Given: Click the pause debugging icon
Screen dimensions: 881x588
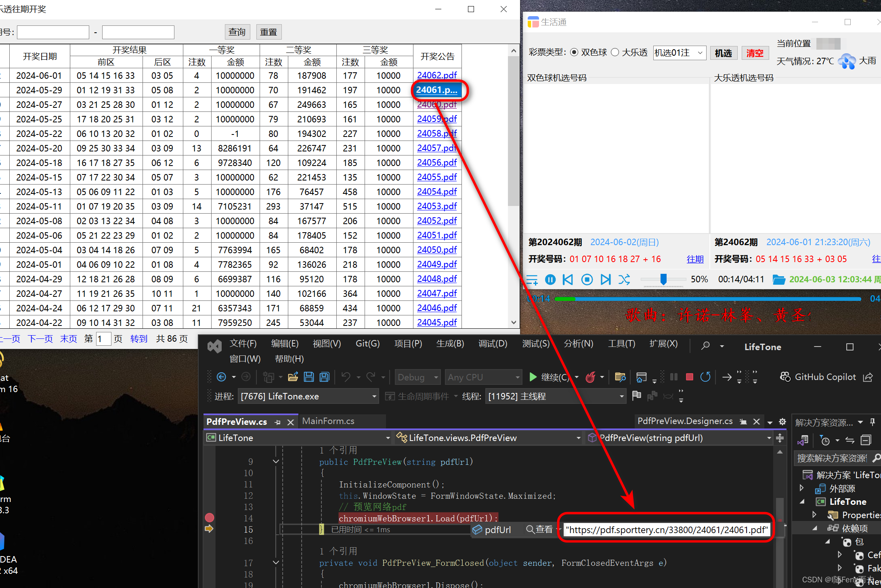Looking at the screenshot, I should [674, 377].
